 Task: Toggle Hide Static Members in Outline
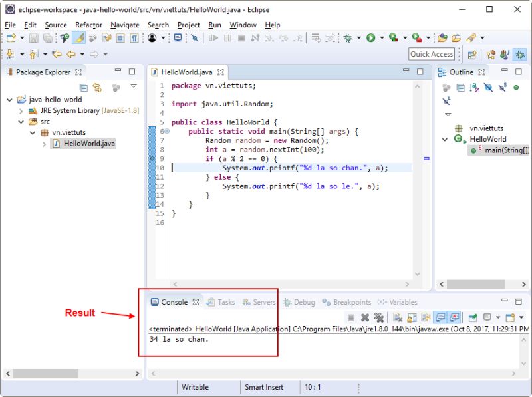pos(503,88)
